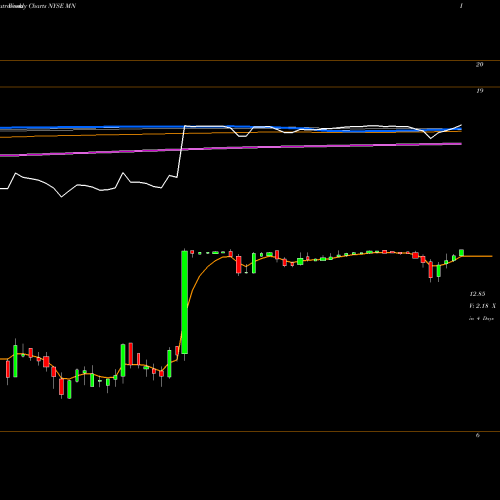Select the last green candlestick on the right
The height and width of the screenshot is (500, 500).
(462, 253)
